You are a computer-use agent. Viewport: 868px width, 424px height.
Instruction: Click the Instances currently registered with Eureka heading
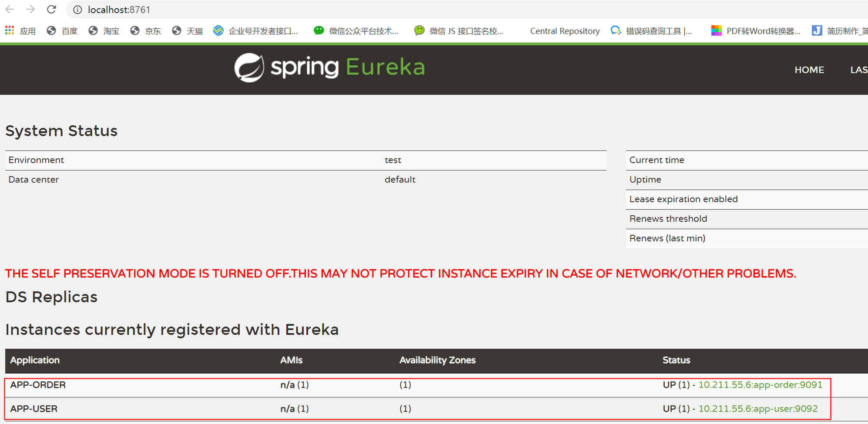172,330
